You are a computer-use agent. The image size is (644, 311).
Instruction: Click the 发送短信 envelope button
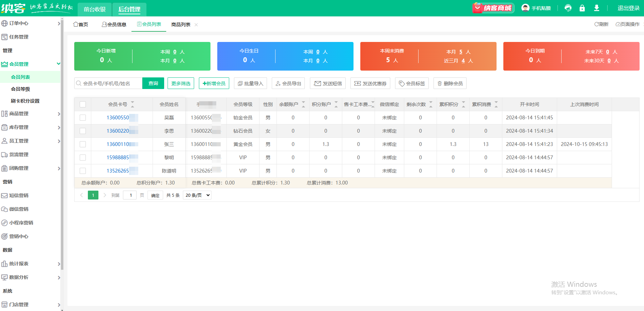click(328, 84)
